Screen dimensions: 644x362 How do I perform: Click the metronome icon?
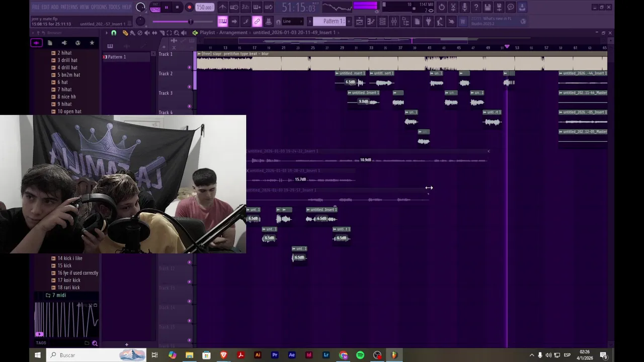coord(222,7)
